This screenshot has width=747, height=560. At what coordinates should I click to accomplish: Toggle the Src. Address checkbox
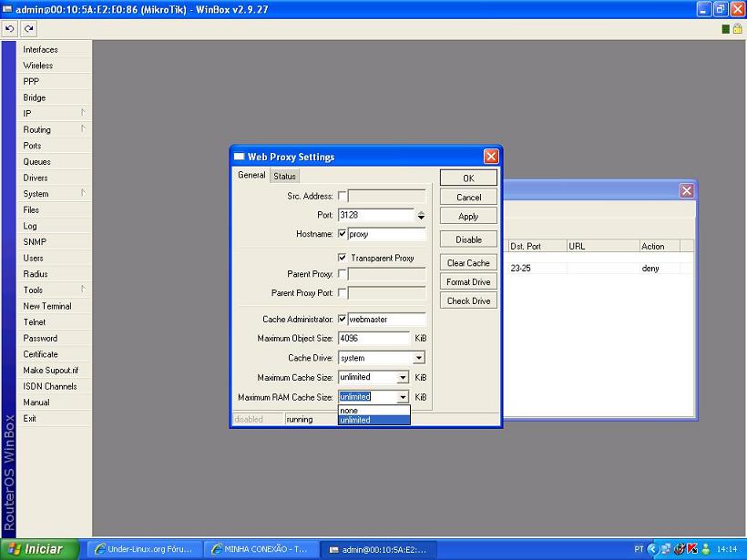342,196
